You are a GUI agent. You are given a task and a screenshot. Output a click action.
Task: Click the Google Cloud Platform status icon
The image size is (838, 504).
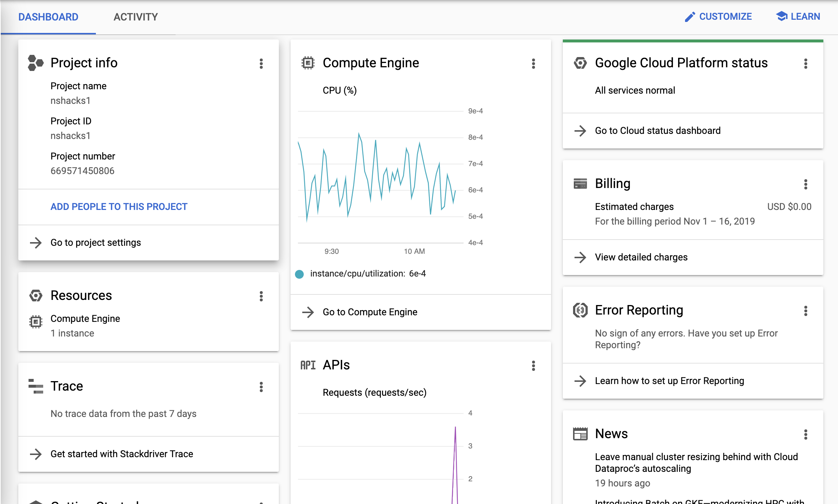point(580,63)
